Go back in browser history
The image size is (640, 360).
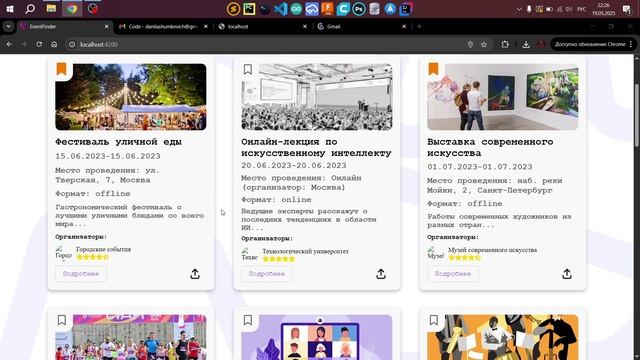pyautogui.click(x=9, y=44)
